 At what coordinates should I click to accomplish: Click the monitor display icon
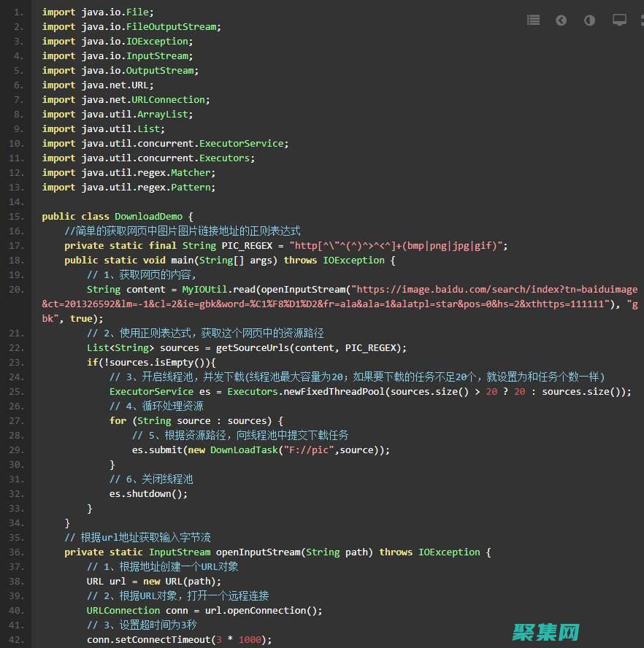(x=618, y=20)
